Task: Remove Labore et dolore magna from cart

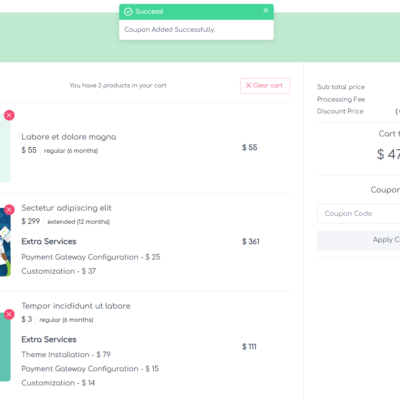Action: click(9, 115)
